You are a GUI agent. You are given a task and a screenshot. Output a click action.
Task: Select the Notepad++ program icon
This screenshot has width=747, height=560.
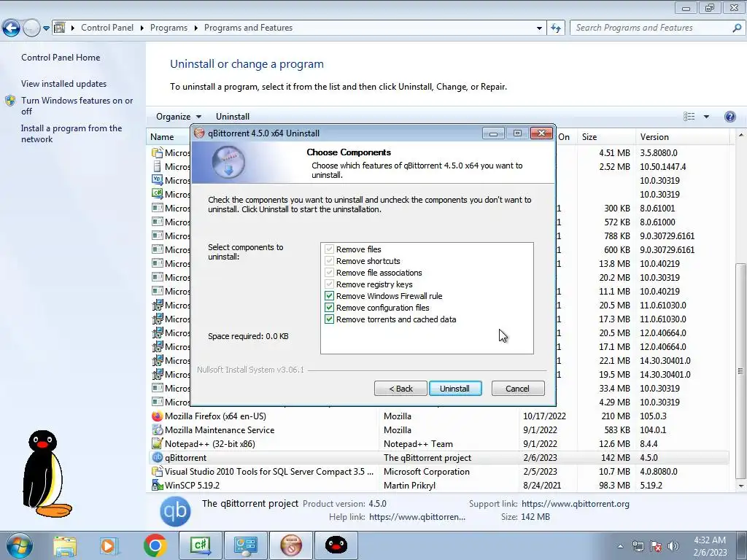(158, 444)
